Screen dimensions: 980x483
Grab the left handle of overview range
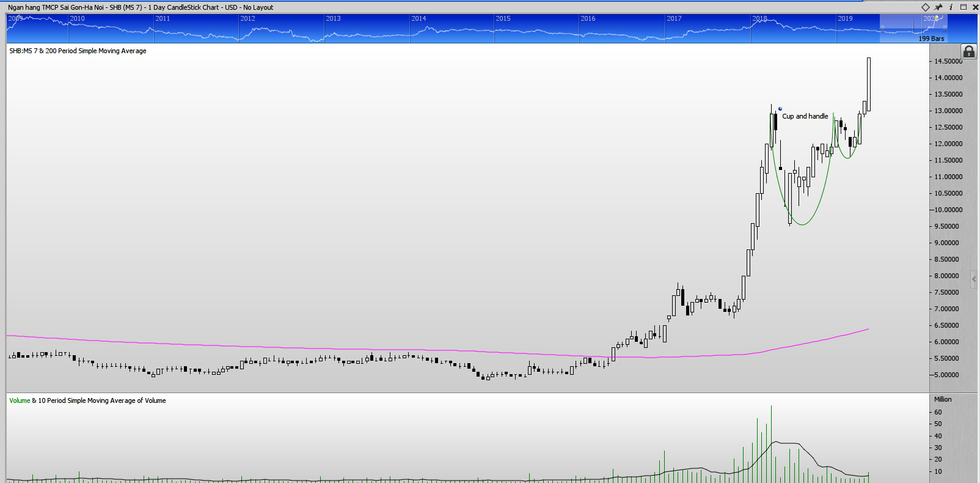pos(882,28)
